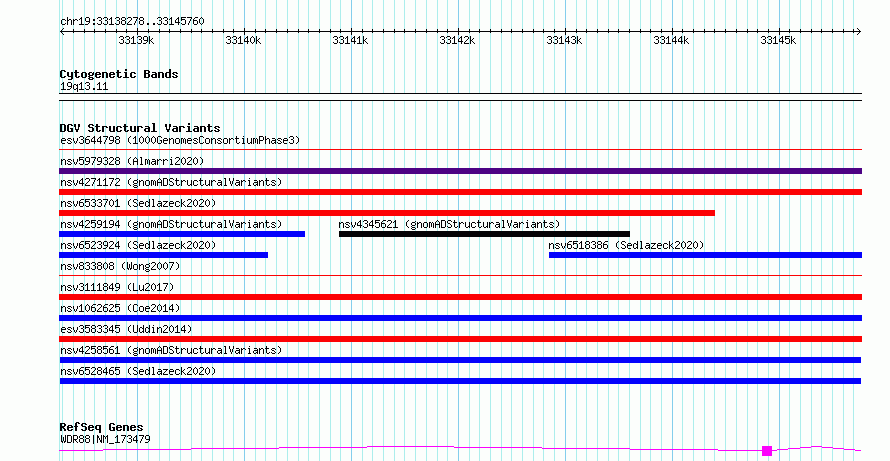Click the nsv4345621 (gnomADStructuralVariants) label
Image resolution: width=890 pixels, height=461 pixels.
point(449,224)
